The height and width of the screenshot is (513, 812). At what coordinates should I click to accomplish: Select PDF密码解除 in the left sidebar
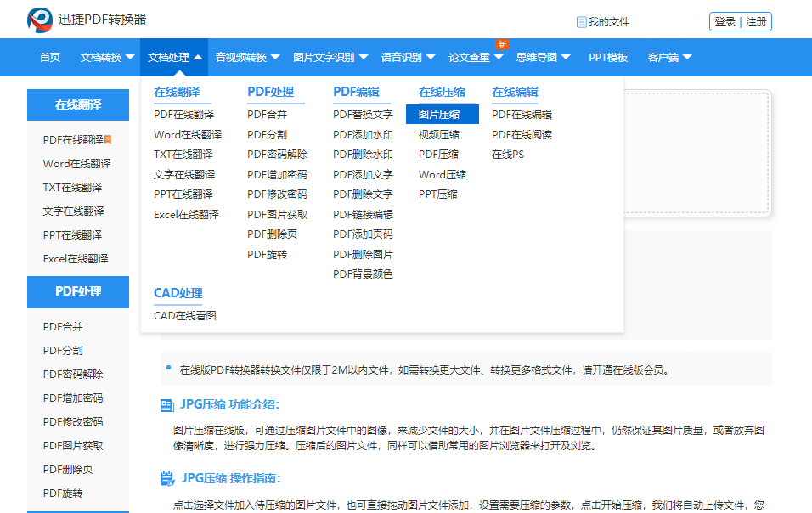click(x=73, y=375)
